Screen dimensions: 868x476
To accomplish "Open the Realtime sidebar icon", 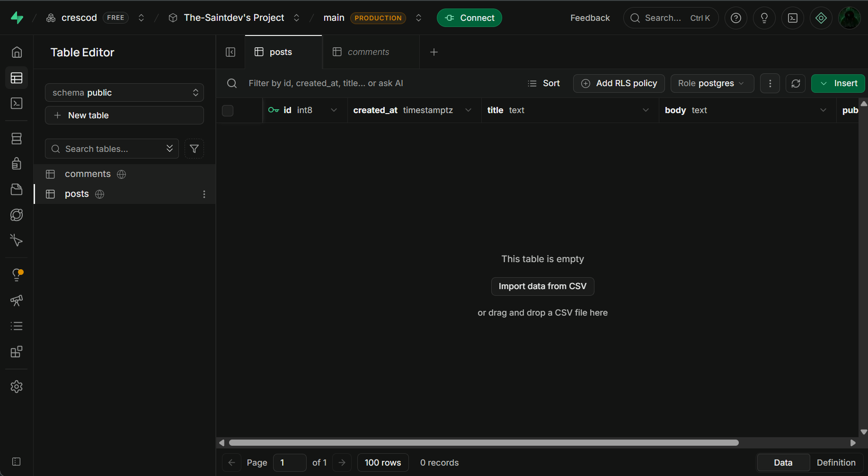I will point(17,240).
